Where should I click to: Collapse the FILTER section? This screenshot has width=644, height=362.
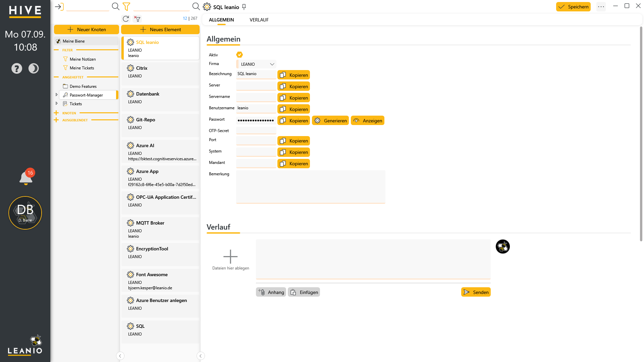point(56,50)
